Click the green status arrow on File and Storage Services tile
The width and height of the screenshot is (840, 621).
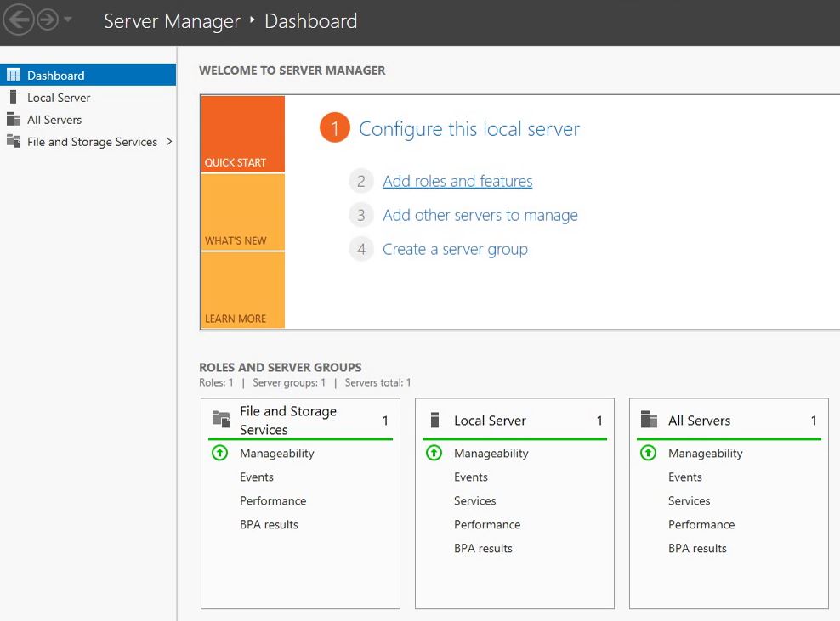point(219,453)
